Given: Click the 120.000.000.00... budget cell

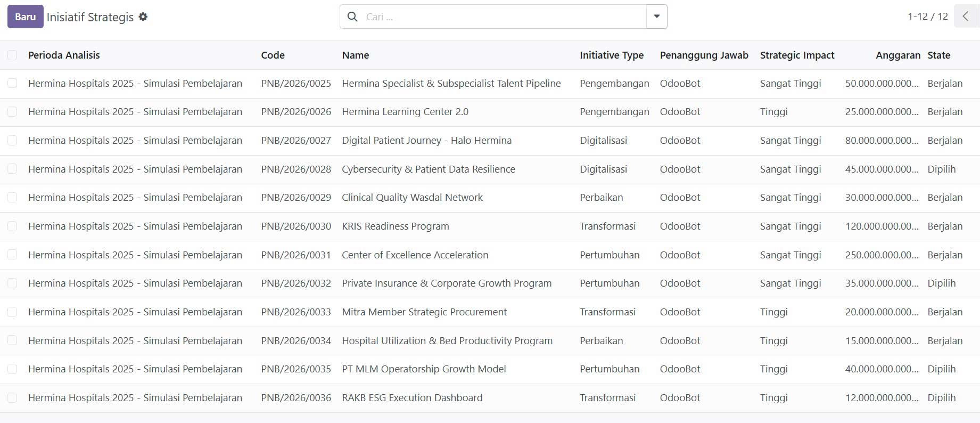Looking at the screenshot, I should tap(882, 226).
